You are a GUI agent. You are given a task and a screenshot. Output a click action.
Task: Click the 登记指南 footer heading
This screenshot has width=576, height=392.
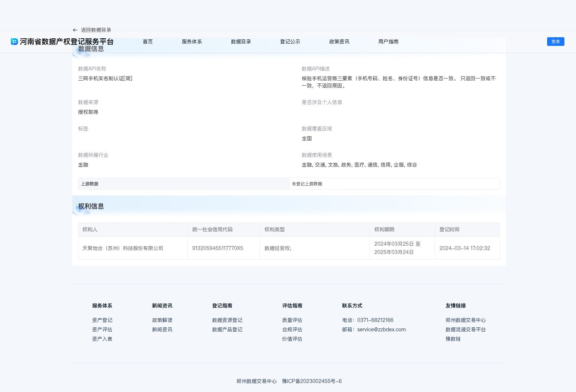pyautogui.click(x=222, y=306)
